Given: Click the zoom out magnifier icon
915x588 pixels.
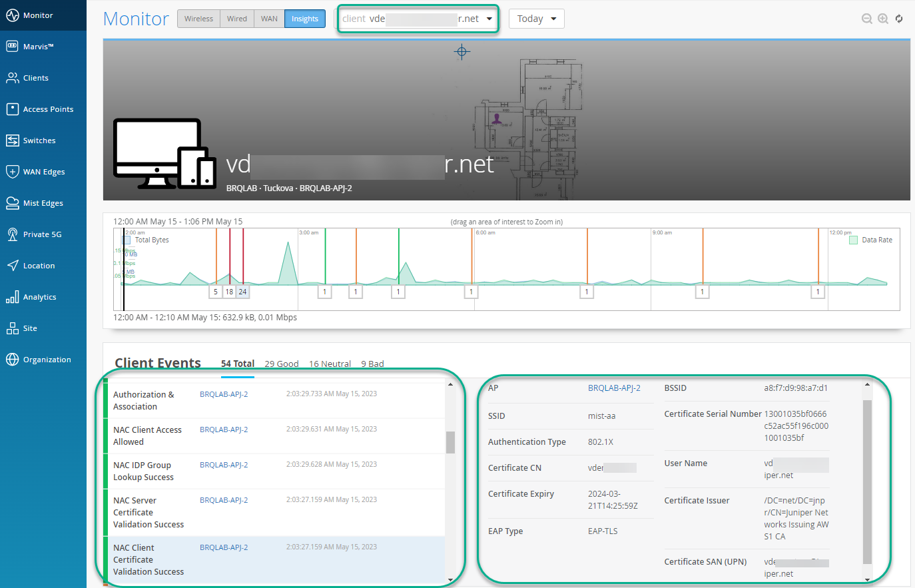Looking at the screenshot, I should [x=866, y=19].
